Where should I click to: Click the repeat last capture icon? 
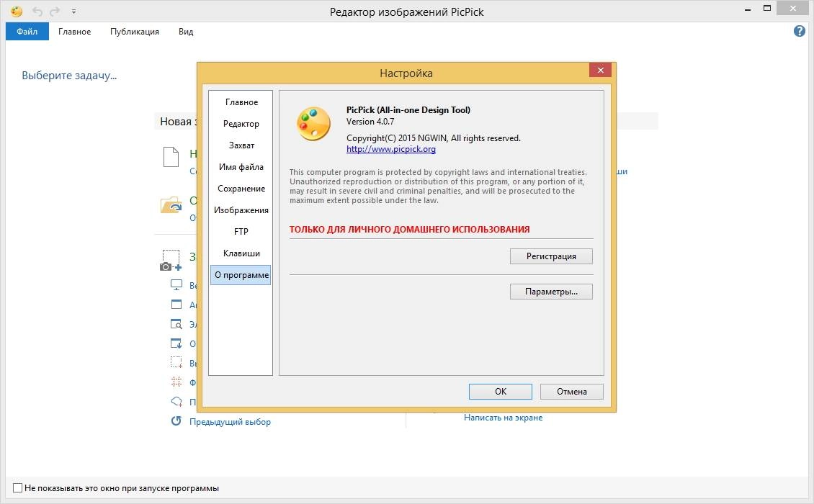[x=176, y=421]
